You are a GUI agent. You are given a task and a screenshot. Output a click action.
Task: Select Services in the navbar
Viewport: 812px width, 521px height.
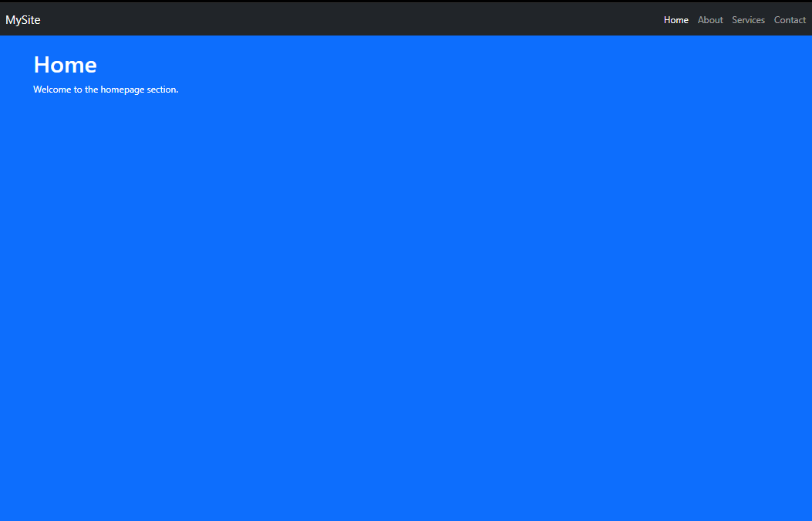[x=748, y=20]
